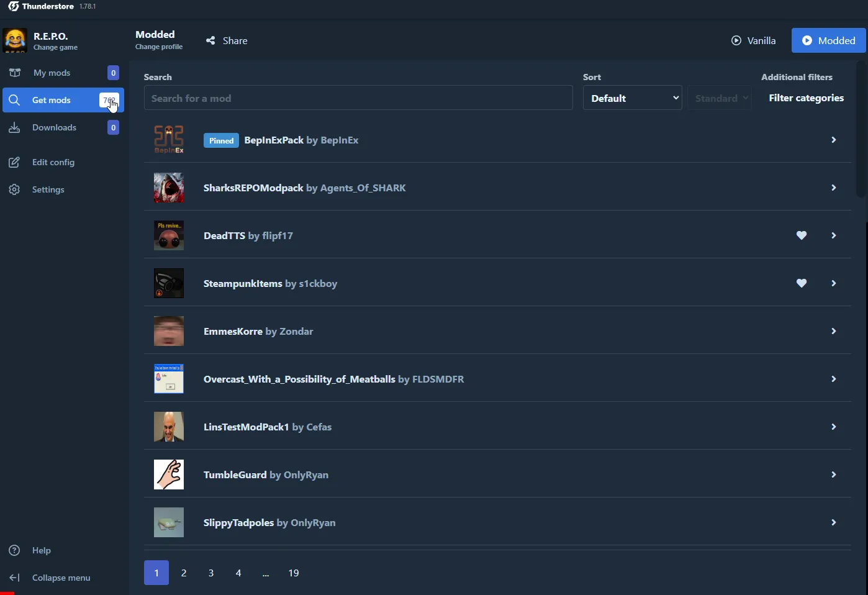Switch to Vanilla launch mode
868x595 pixels.
pos(754,40)
